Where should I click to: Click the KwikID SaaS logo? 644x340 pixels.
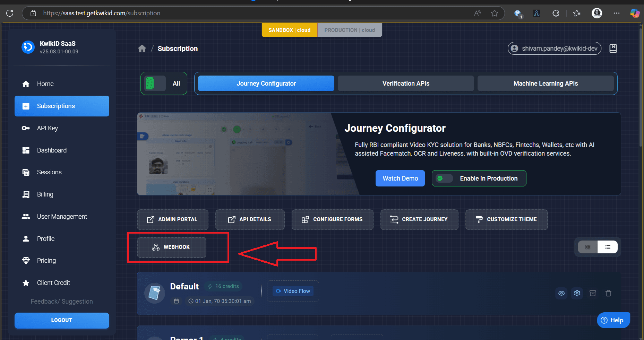click(28, 47)
